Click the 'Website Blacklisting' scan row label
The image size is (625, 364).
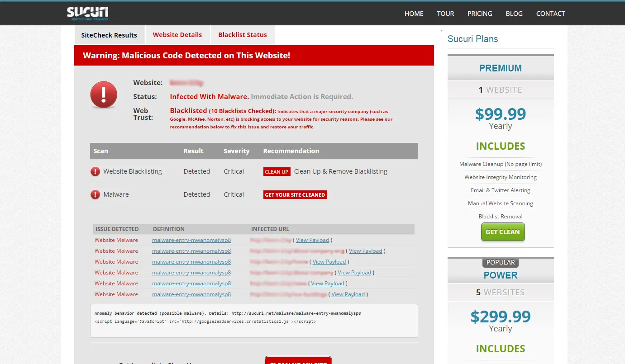[x=133, y=171]
